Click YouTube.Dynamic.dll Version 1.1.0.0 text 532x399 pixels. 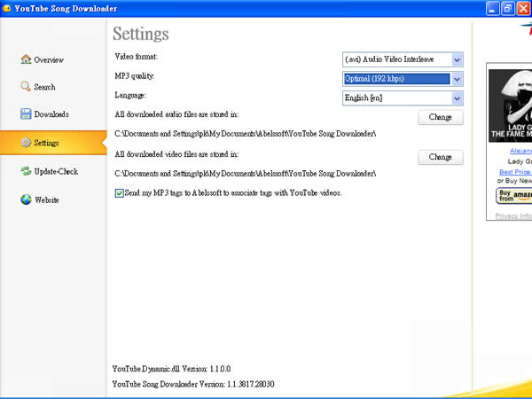pyautogui.click(x=172, y=369)
